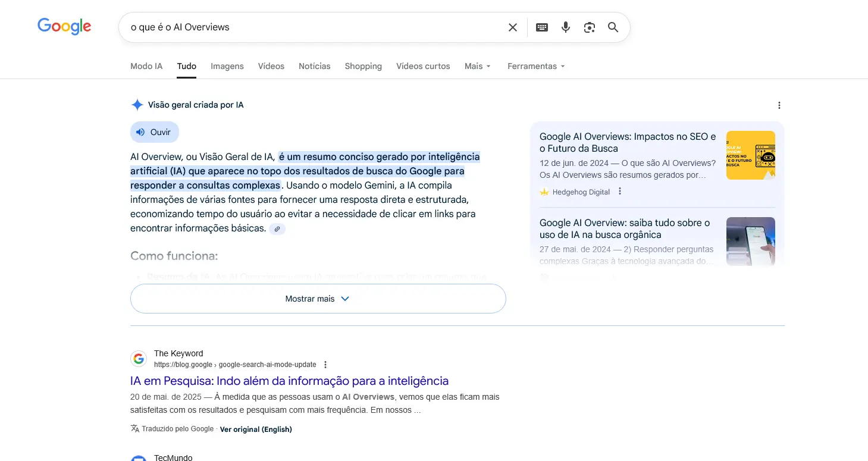Viewport: 868px width, 461px height.
Task: Click the blog.google URL breadcrumb
Action: [235, 365]
